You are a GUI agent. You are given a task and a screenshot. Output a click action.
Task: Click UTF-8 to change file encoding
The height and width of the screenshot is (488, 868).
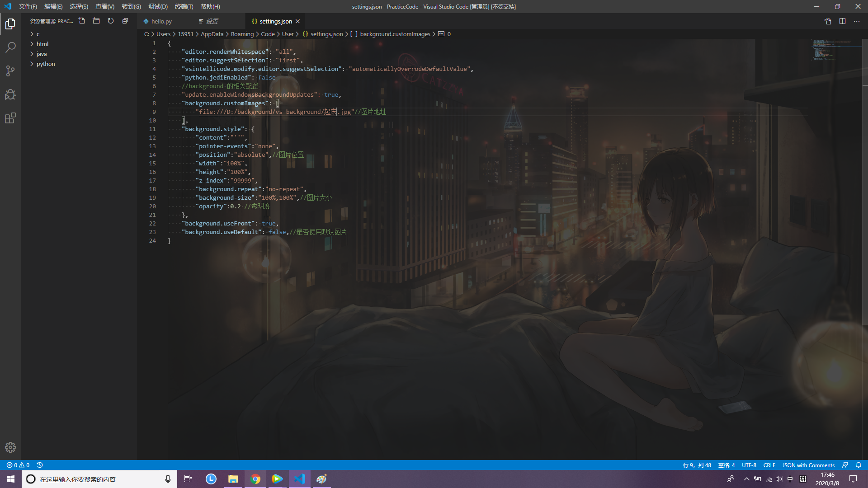[x=749, y=465]
